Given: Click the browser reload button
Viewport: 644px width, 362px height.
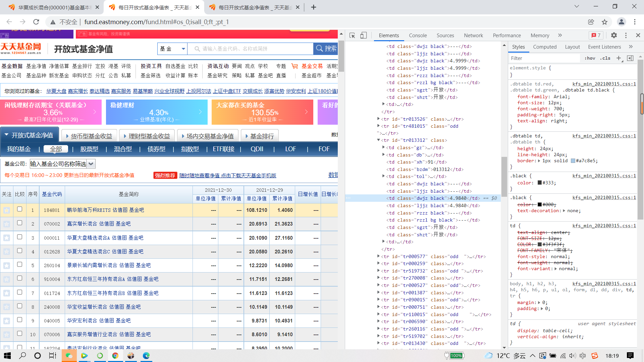Looking at the screenshot, I should [x=36, y=22].
